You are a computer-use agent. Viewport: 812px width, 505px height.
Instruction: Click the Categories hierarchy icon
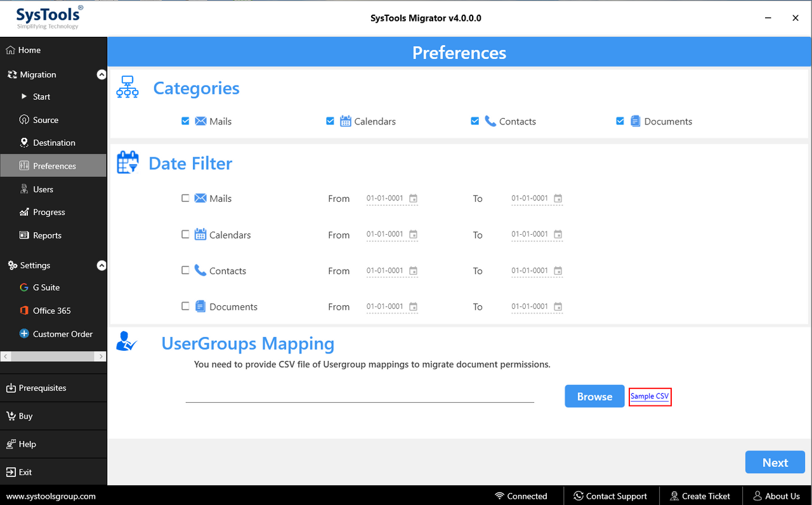[128, 87]
